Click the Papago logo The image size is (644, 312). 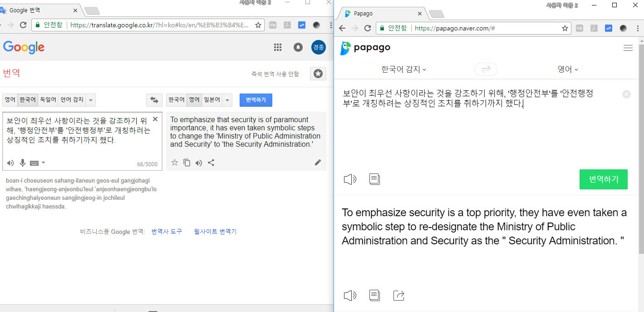[365, 48]
